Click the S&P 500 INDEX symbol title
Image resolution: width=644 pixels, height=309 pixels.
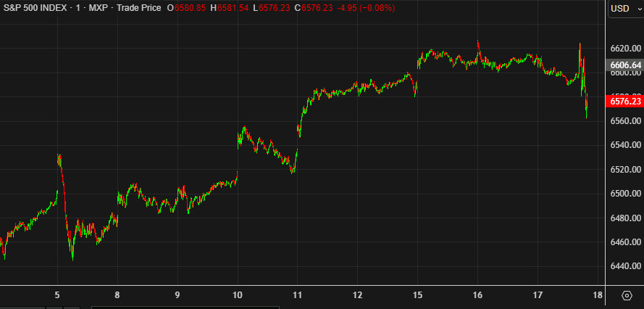pos(35,8)
